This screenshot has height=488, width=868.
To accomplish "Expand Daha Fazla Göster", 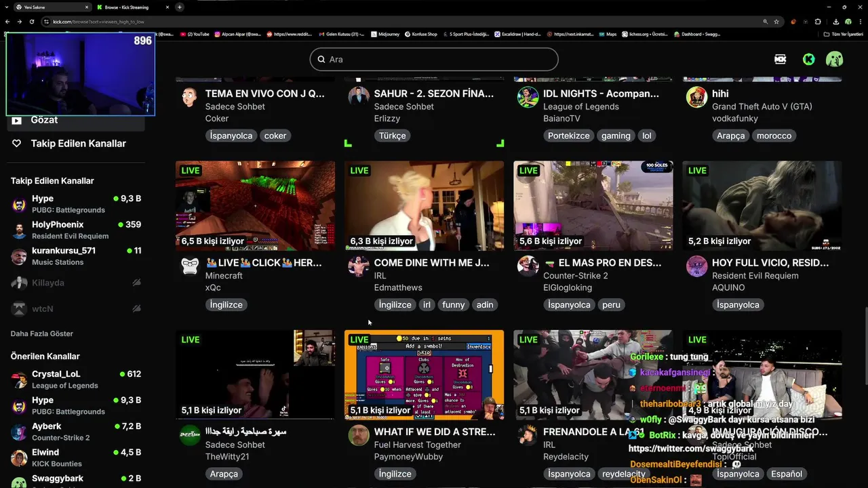I will coord(42,333).
